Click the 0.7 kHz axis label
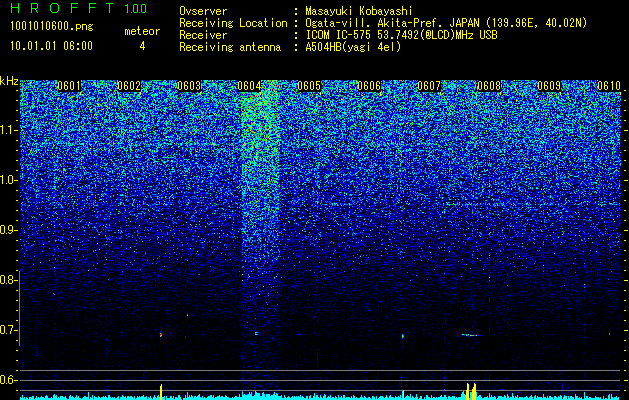The image size is (629, 400). [8, 330]
